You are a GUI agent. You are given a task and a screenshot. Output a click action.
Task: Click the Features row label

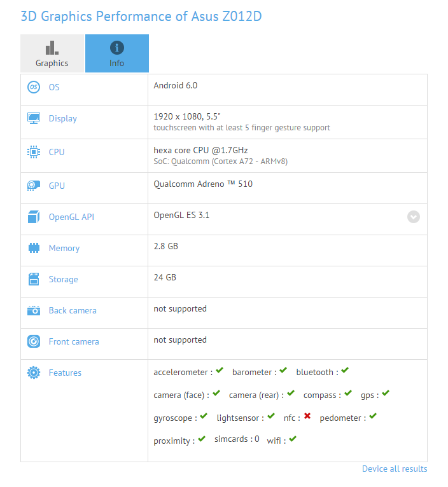click(x=65, y=373)
